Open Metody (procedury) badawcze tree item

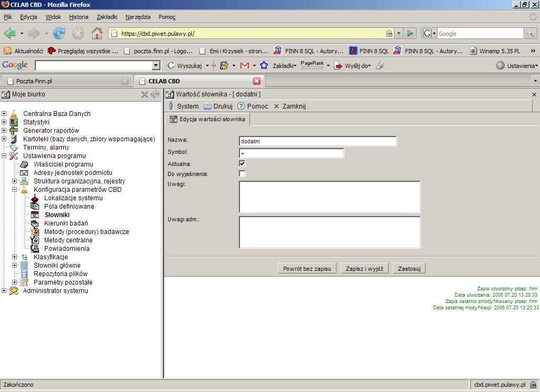86,232
